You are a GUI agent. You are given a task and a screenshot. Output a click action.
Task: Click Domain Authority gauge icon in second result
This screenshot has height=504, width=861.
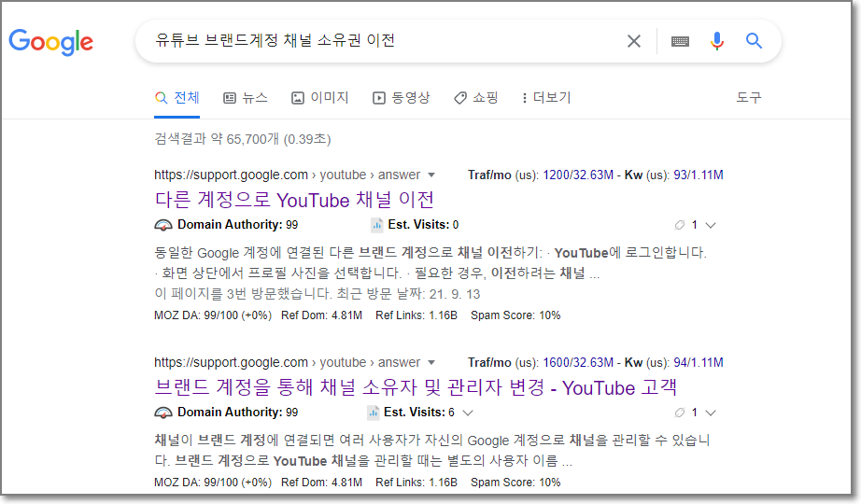click(x=163, y=413)
